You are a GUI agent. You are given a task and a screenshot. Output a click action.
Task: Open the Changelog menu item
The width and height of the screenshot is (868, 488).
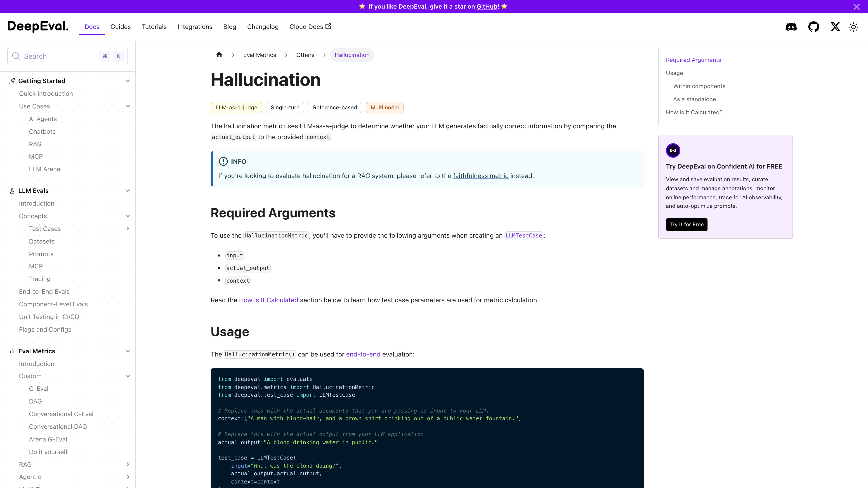[x=263, y=27]
